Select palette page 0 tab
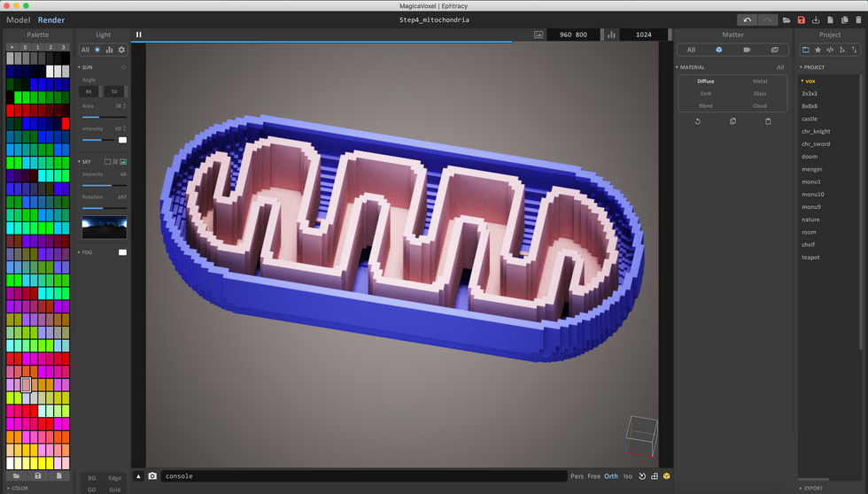 (x=25, y=47)
